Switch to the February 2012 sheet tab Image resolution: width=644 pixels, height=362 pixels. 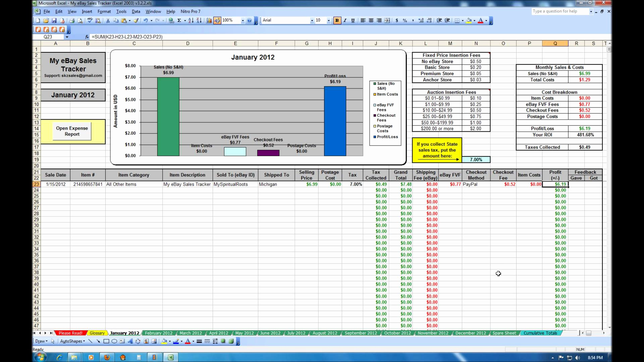pos(158,333)
